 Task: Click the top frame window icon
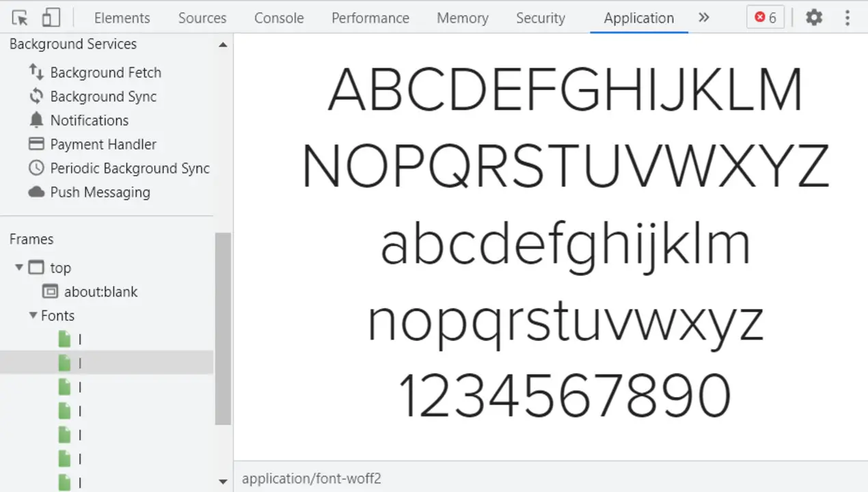click(36, 267)
